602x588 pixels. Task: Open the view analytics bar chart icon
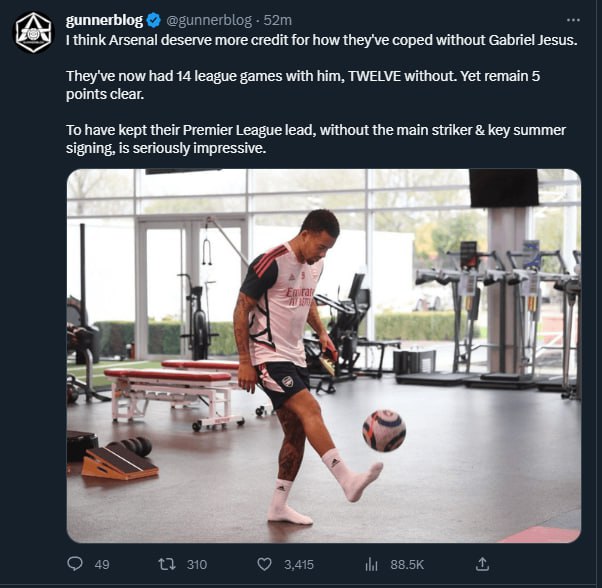pos(371,564)
